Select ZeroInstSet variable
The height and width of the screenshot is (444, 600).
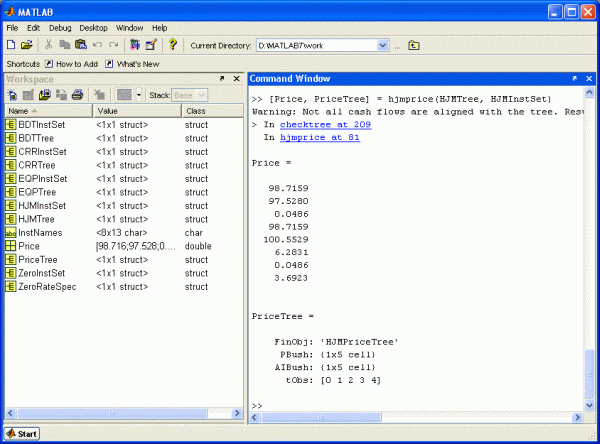pos(124,273)
